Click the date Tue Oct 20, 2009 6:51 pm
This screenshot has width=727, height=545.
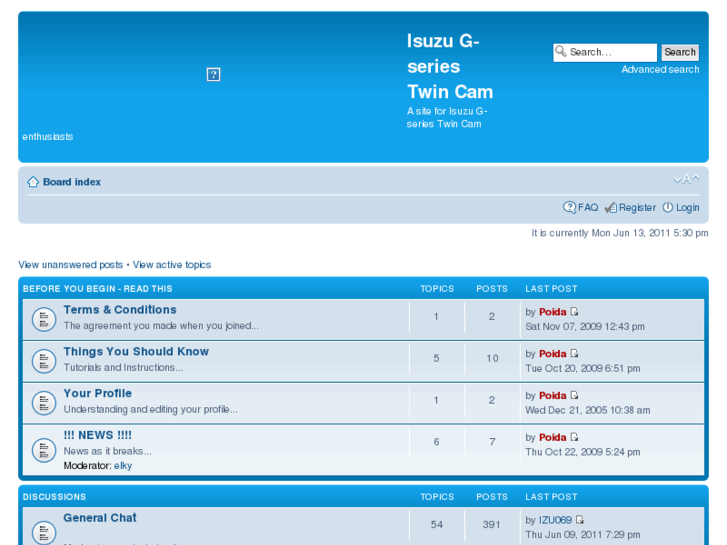tap(582, 368)
